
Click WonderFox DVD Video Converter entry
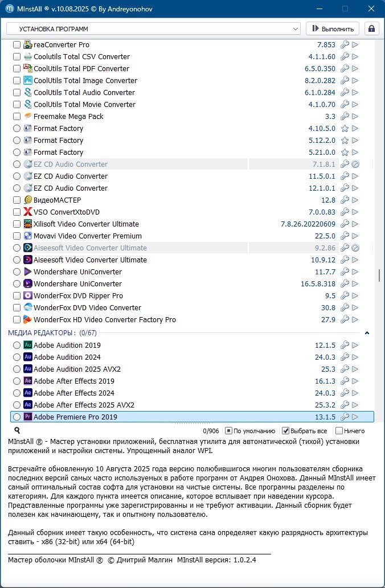[88, 307]
